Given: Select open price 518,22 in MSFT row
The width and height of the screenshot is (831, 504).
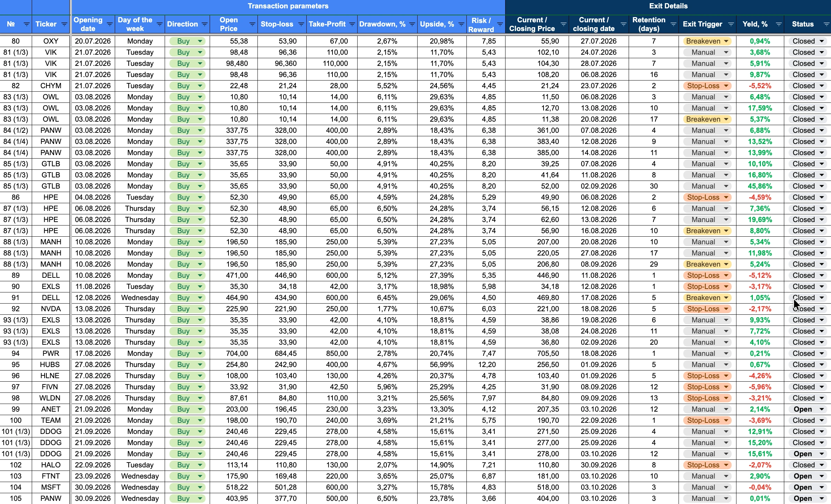Looking at the screenshot, I should click(x=234, y=487).
